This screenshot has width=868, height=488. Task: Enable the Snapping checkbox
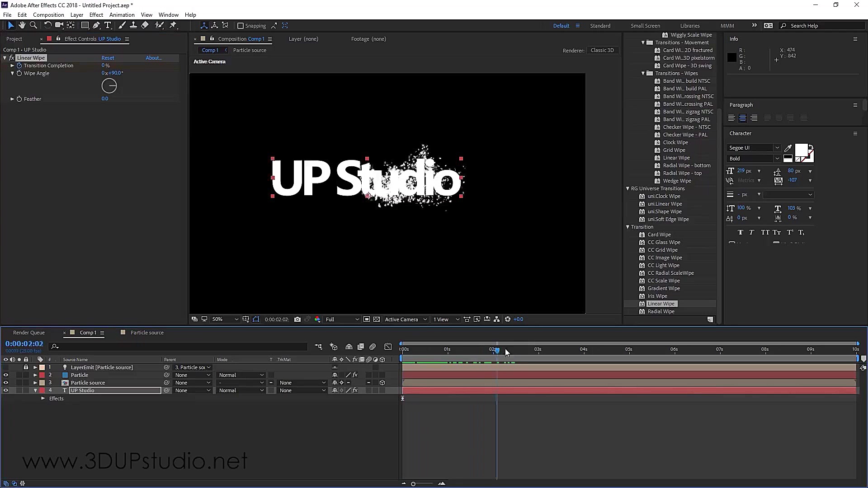241,26
